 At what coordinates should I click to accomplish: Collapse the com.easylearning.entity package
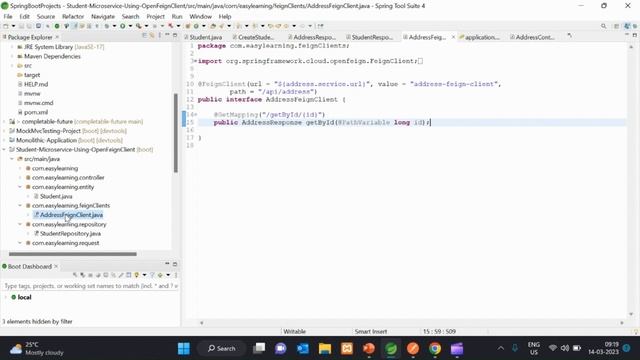coord(20,187)
